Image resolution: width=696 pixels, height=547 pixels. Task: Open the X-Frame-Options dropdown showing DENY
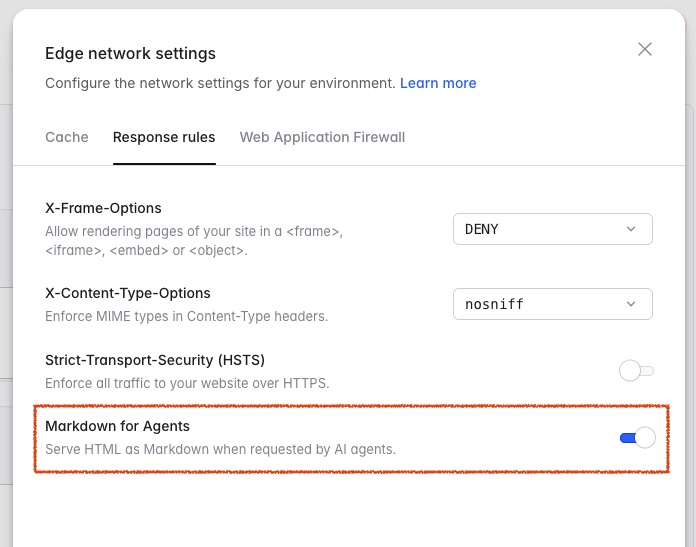click(x=552, y=229)
